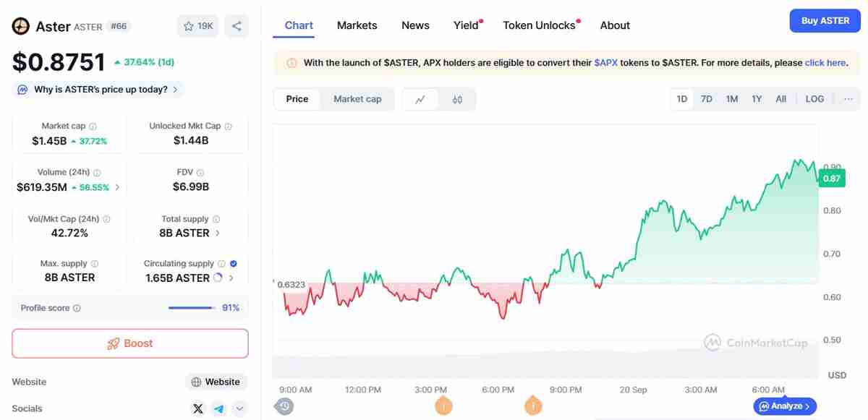Switch the chart to LOG scale

(814, 98)
